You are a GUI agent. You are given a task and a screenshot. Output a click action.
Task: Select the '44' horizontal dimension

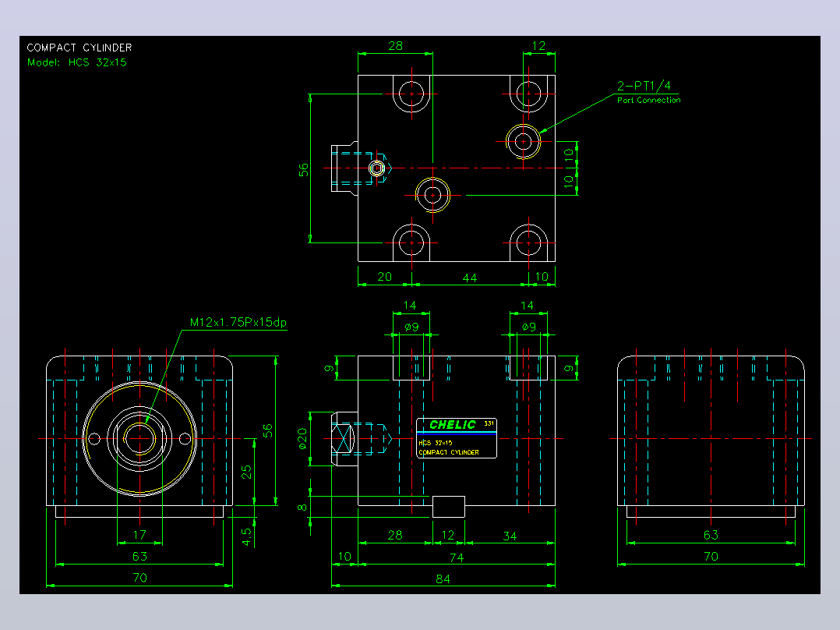470,278
